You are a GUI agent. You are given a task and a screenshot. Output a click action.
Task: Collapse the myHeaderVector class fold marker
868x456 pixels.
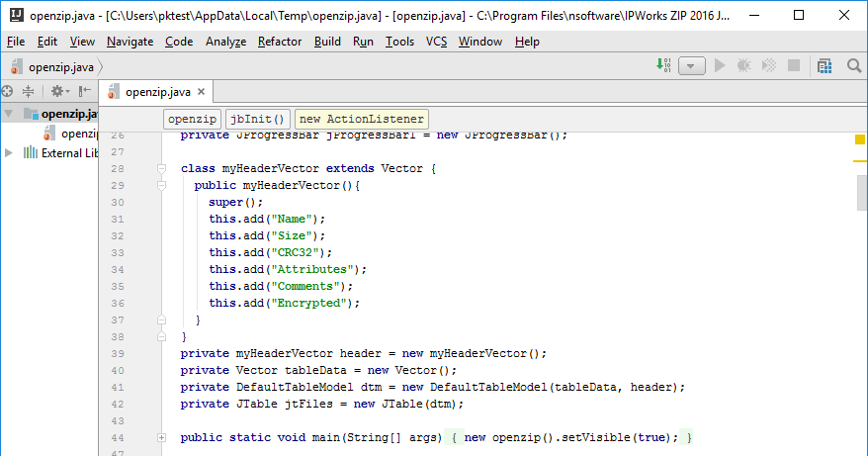(x=161, y=169)
